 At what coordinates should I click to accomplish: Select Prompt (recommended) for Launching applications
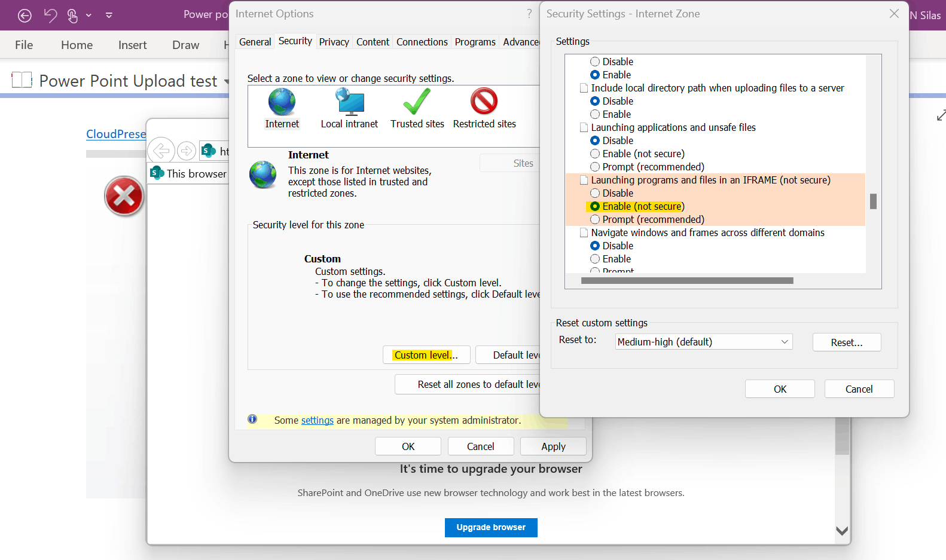coord(595,167)
